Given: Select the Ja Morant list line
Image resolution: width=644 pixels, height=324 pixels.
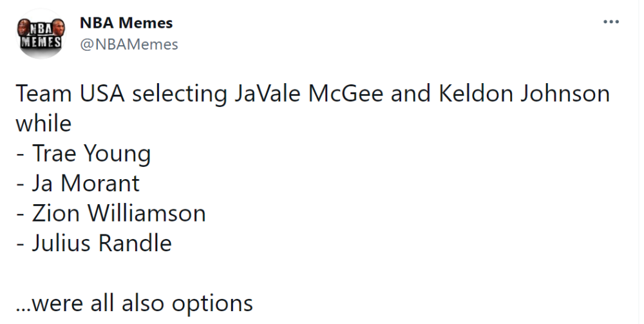Looking at the screenshot, I should tap(78, 183).
